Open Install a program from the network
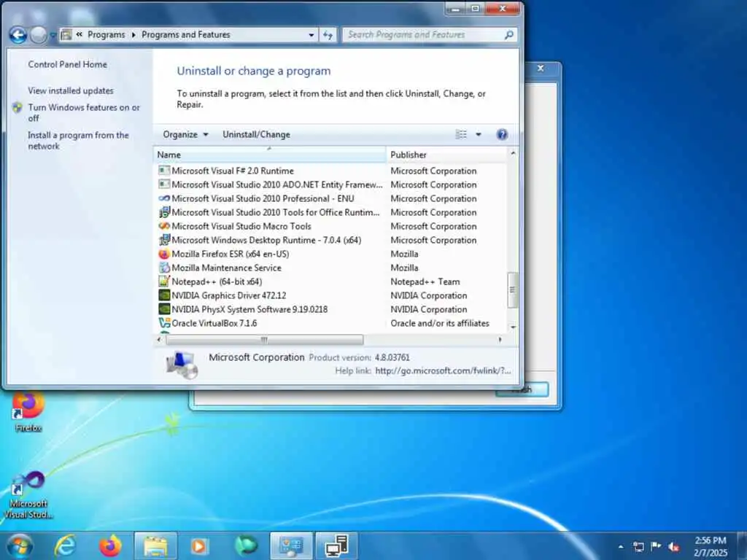The image size is (747, 560). [78, 141]
